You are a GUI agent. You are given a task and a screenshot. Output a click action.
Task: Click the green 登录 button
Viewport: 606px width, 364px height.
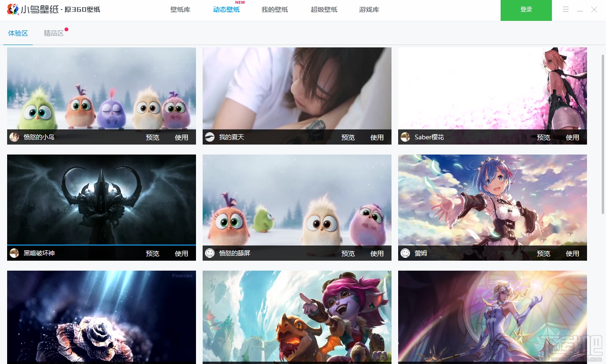pyautogui.click(x=526, y=10)
